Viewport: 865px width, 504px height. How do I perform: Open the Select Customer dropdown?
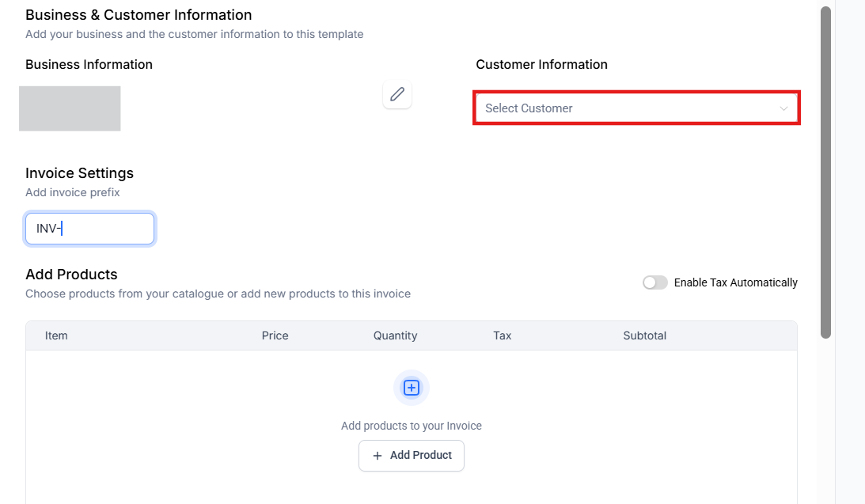(625, 108)
